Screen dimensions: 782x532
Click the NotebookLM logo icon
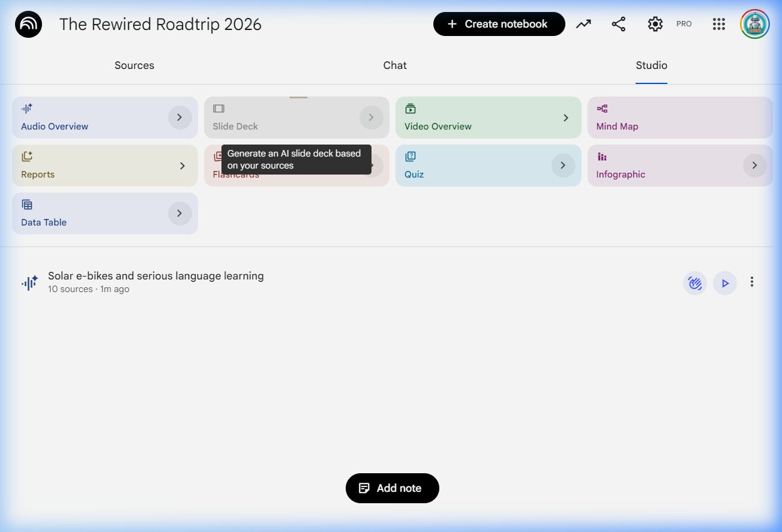[28, 25]
